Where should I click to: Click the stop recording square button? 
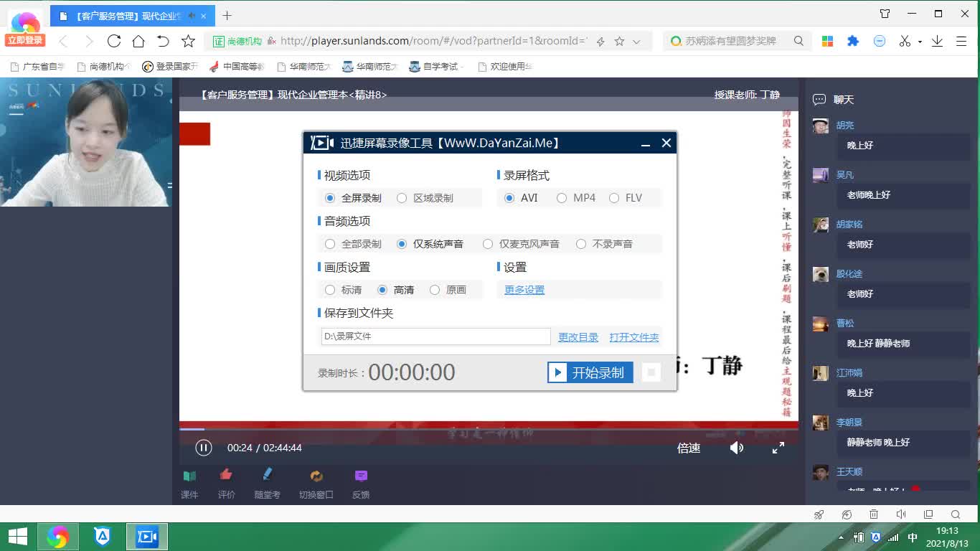[651, 372]
